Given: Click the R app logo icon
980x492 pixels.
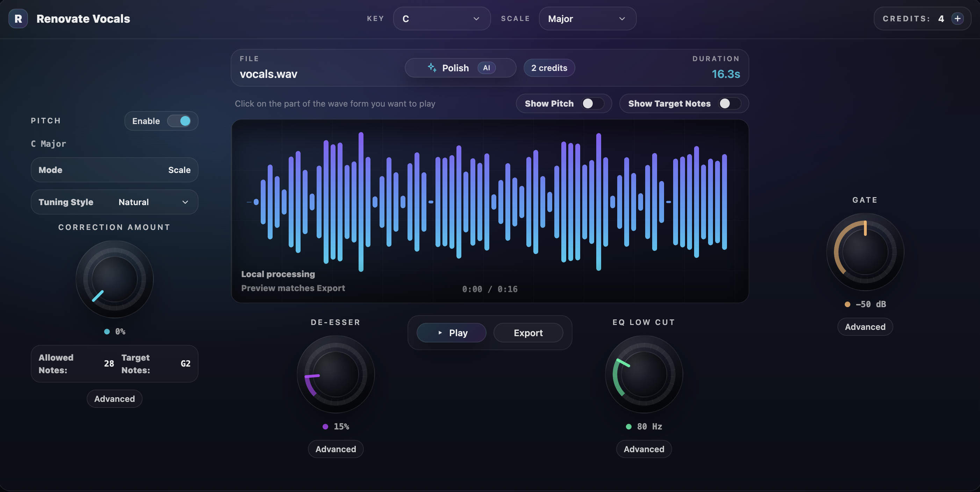Looking at the screenshot, I should tap(18, 18).
